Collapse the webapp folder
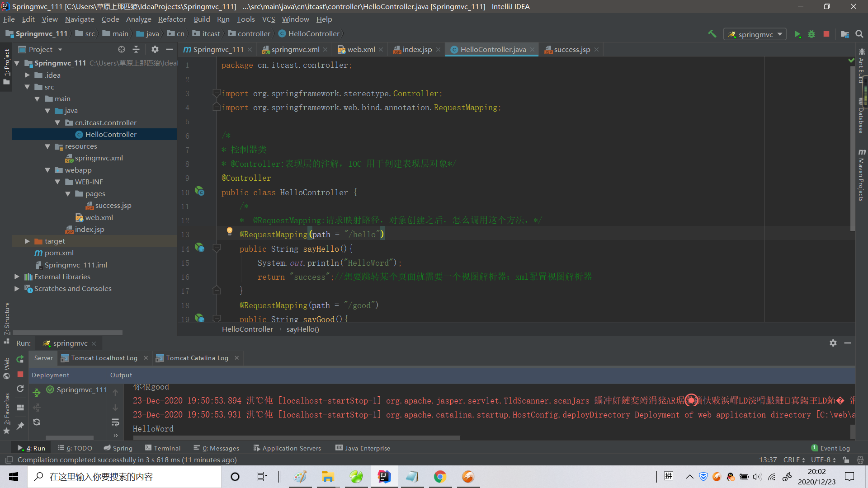Image resolution: width=868 pixels, height=488 pixels. (47, 170)
